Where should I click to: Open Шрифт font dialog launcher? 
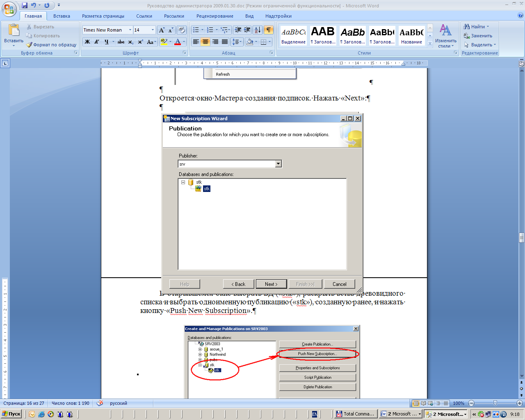(185, 53)
